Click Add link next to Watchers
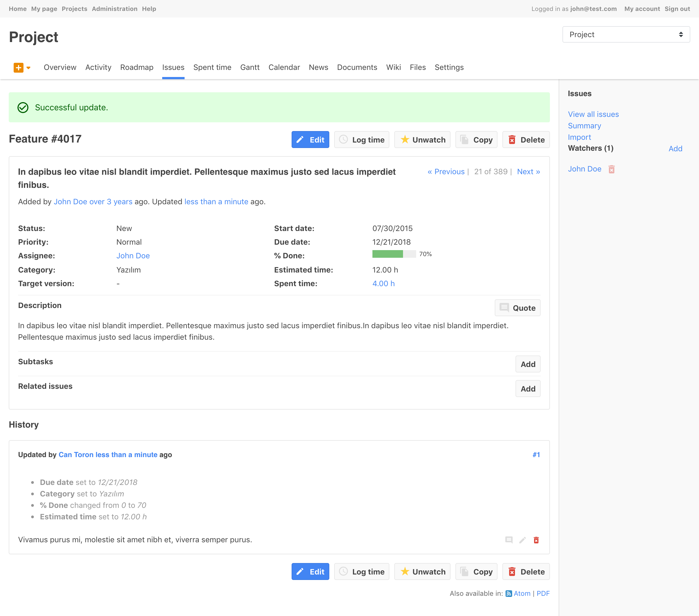 click(x=676, y=149)
